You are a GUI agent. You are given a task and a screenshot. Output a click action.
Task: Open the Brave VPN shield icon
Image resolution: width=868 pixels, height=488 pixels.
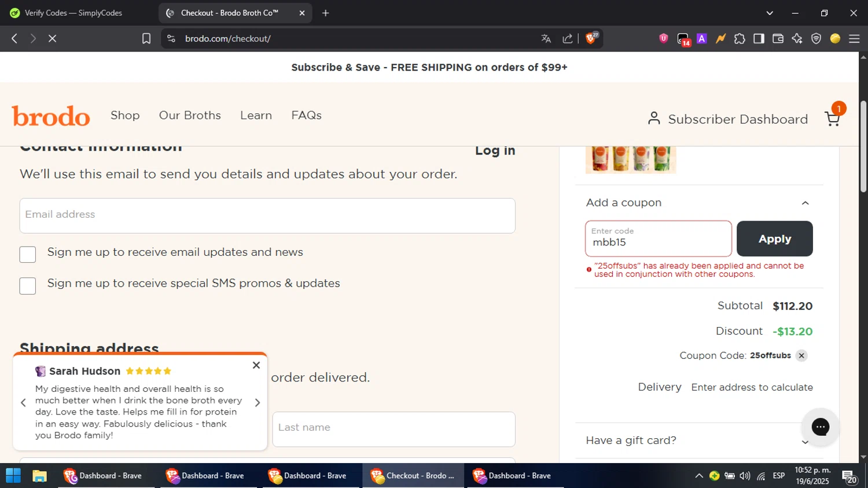(x=816, y=38)
